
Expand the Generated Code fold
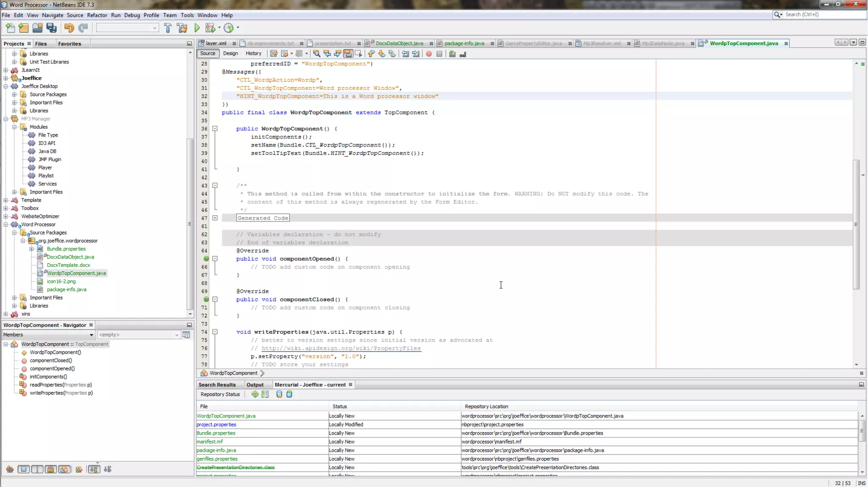tap(215, 218)
